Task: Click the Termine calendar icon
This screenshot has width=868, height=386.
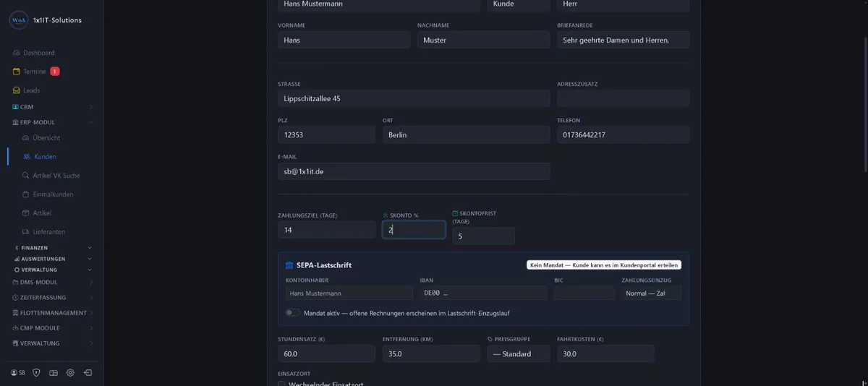Action: point(17,72)
